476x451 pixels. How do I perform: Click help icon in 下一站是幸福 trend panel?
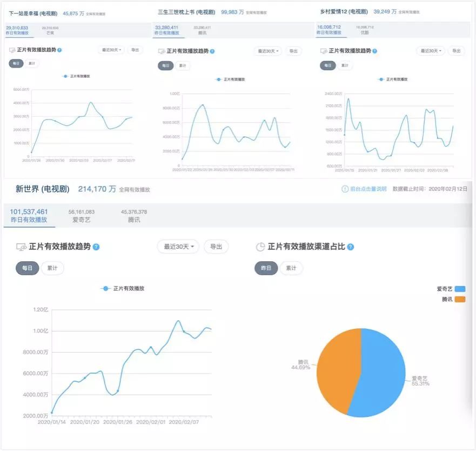(59, 50)
